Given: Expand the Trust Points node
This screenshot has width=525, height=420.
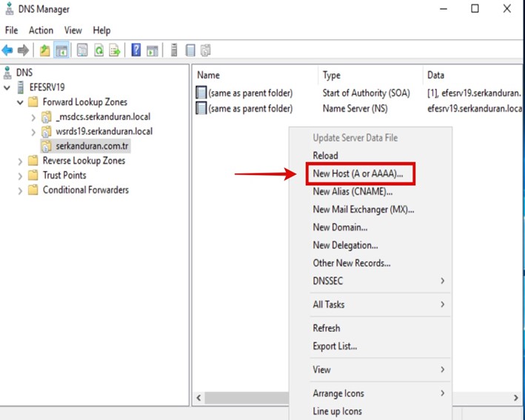Looking at the screenshot, I should [20, 176].
